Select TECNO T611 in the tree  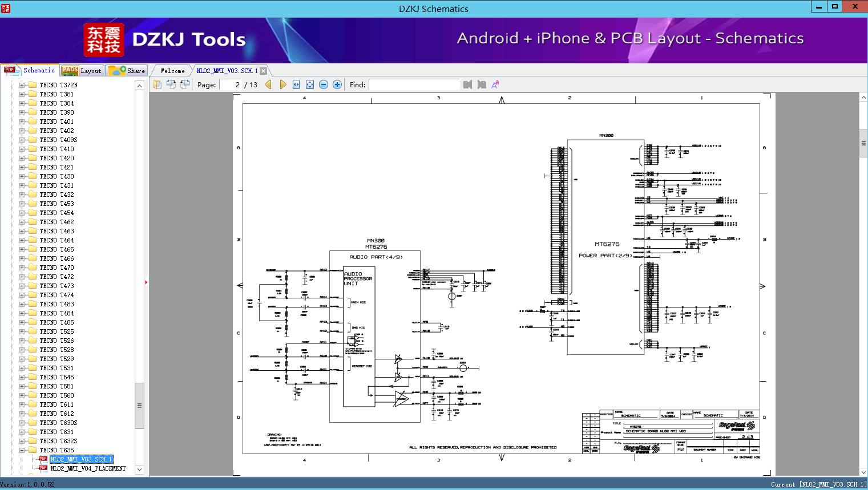point(56,404)
